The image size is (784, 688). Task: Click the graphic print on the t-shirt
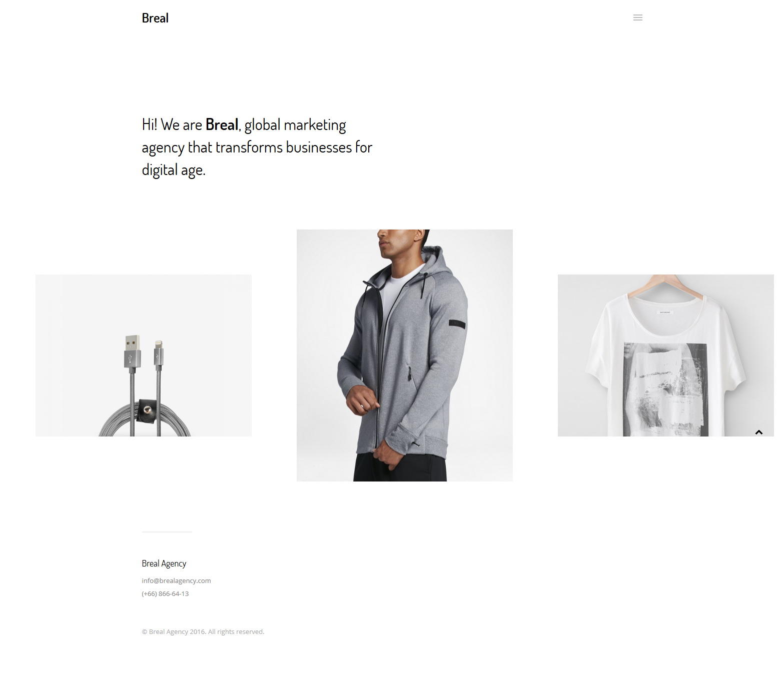(x=665, y=389)
